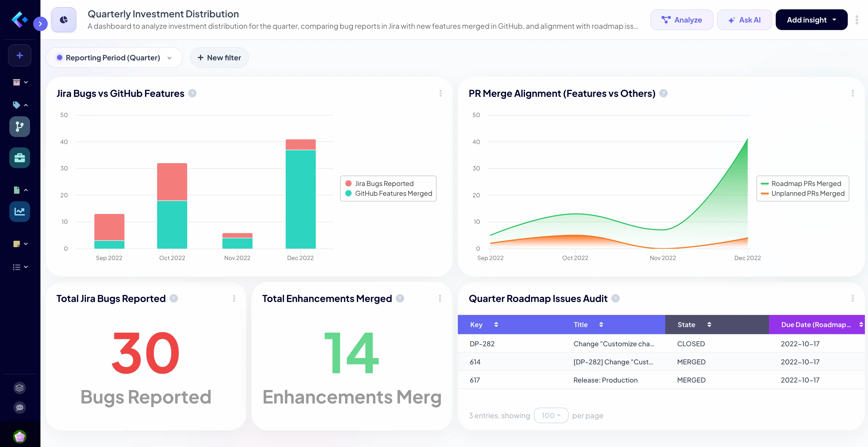Click the plus create button in sidebar

[x=19, y=55]
